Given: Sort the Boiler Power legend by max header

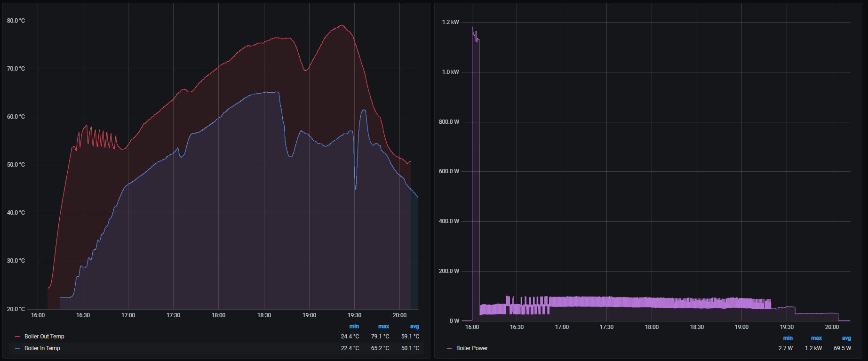Looking at the screenshot, I should [x=816, y=338].
